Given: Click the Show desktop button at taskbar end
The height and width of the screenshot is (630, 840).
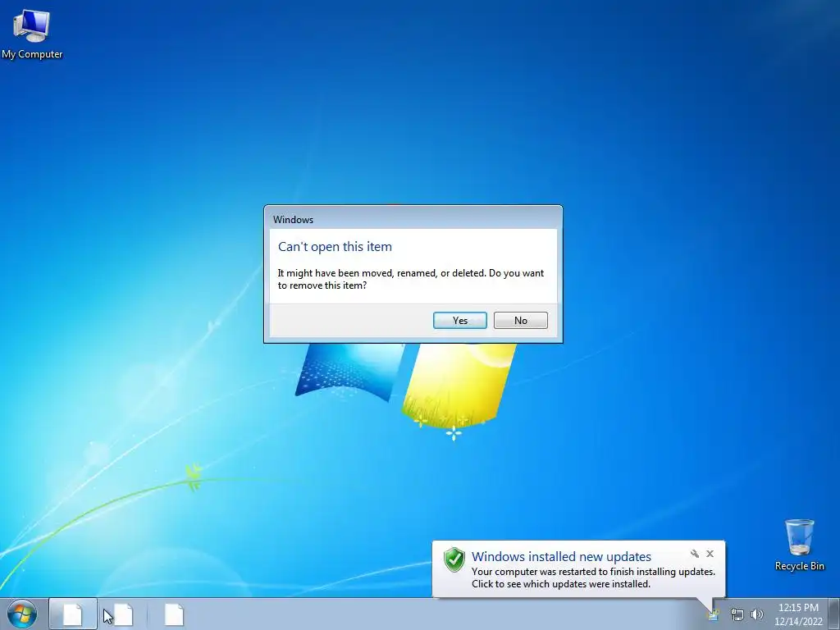Looking at the screenshot, I should click(834, 614).
